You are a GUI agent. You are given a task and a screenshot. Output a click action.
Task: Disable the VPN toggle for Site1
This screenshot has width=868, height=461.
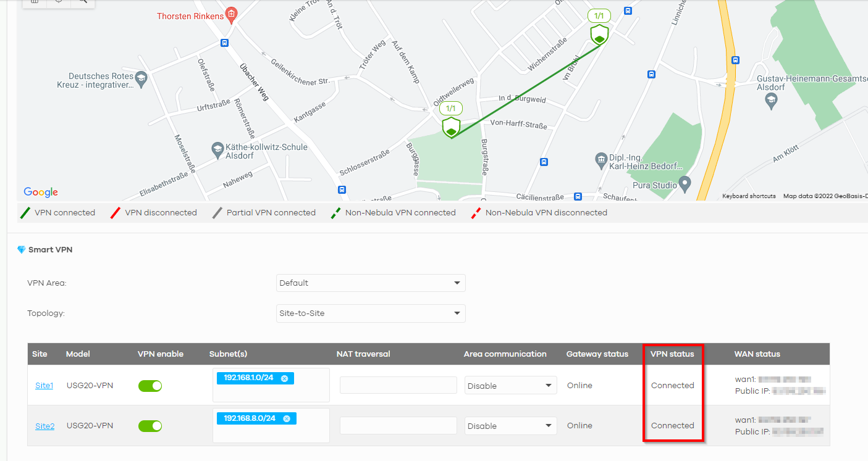click(x=150, y=386)
